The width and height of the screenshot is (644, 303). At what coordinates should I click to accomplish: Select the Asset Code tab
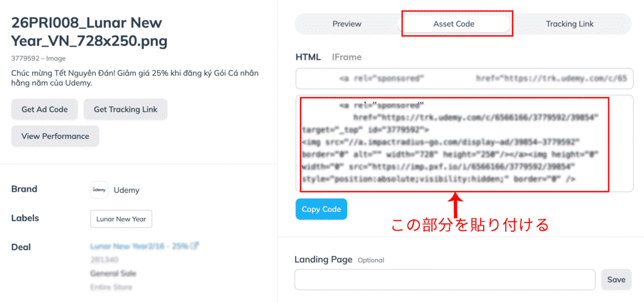click(x=453, y=24)
